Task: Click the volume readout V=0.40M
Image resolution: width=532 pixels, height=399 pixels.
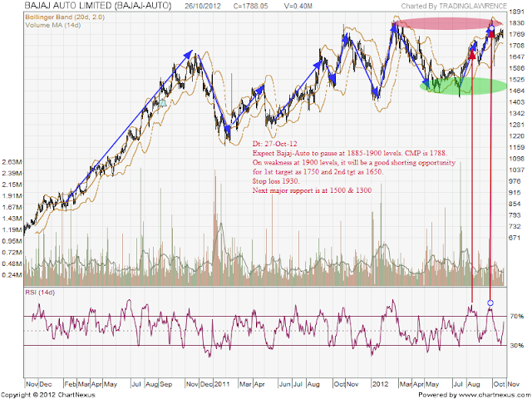Action: [x=298, y=6]
